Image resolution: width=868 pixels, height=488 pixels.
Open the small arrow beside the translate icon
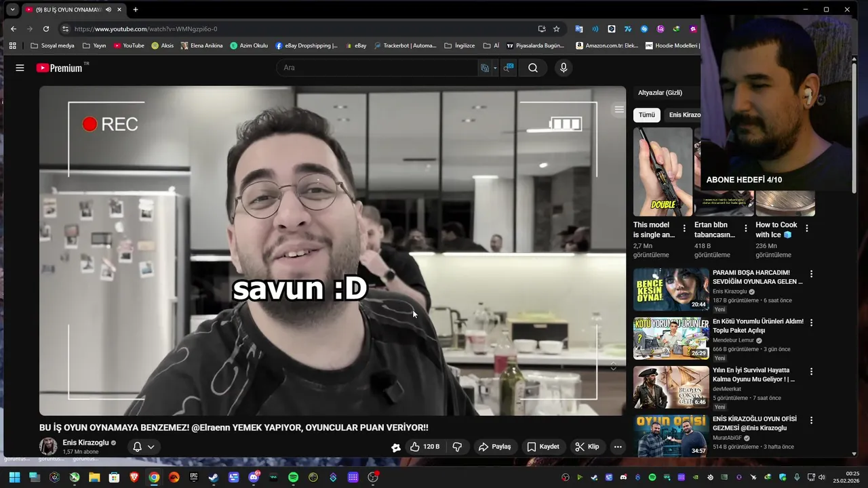click(x=495, y=68)
